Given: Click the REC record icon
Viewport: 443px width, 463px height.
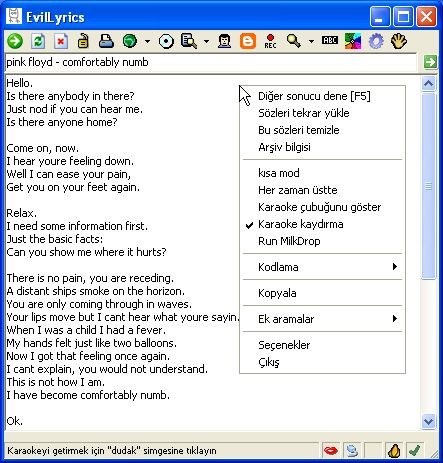Looking at the screenshot, I should pyautogui.click(x=270, y=41).
